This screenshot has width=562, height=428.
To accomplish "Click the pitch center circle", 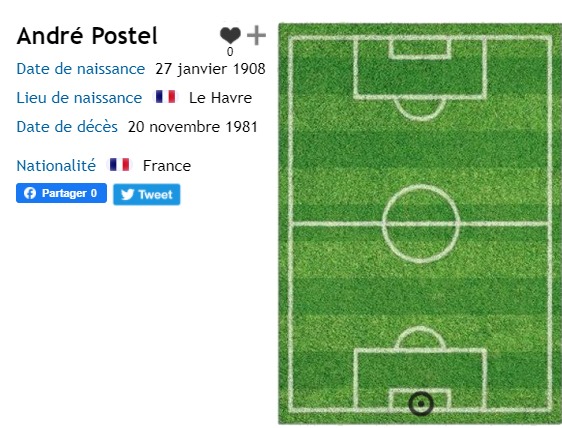I will (x=421, y=224).
